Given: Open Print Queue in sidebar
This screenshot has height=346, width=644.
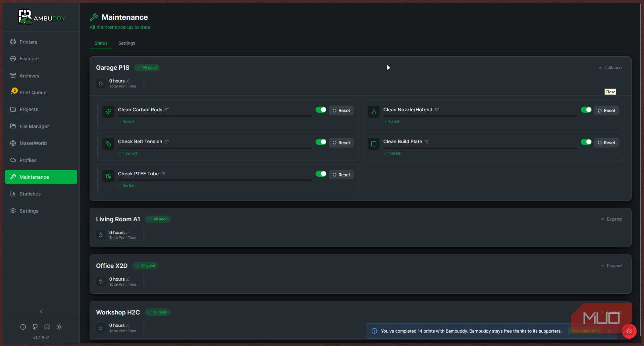Looking at the screenshot, I should coord(41,93).
